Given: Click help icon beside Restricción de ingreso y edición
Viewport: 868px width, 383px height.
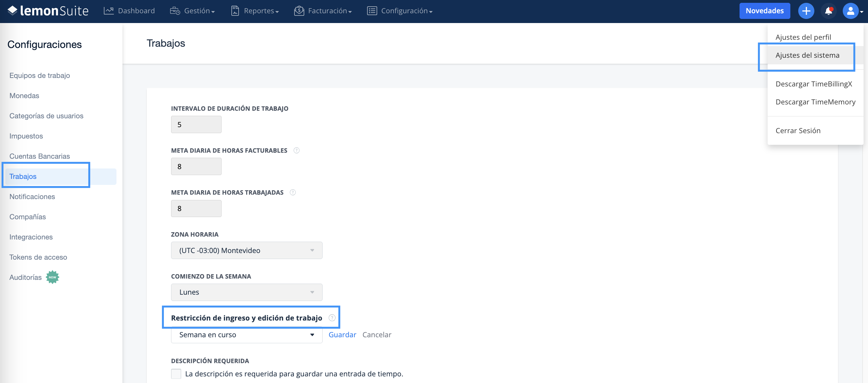Looking at the screenshot, I should [332, 318].
